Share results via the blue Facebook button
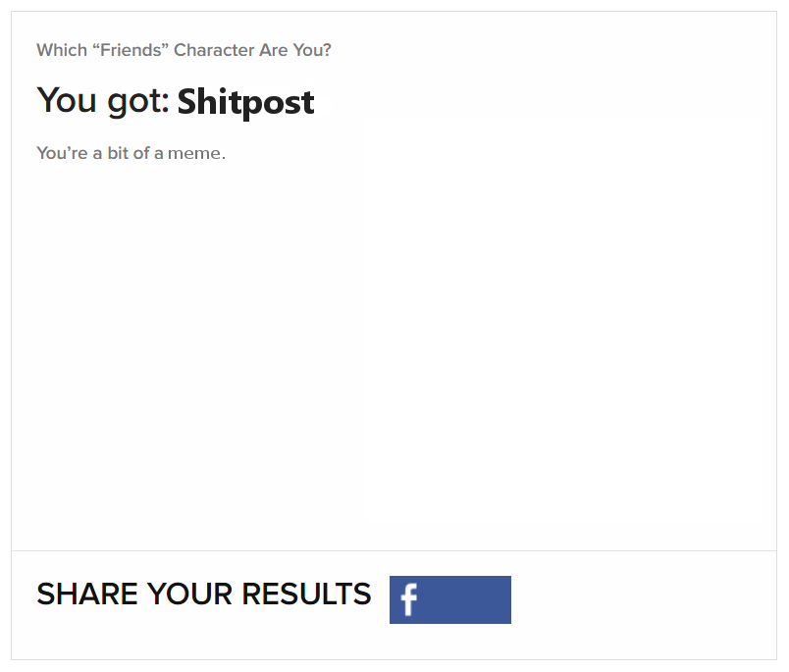Viewport: 789px width, 672px height. coord(450,599)
